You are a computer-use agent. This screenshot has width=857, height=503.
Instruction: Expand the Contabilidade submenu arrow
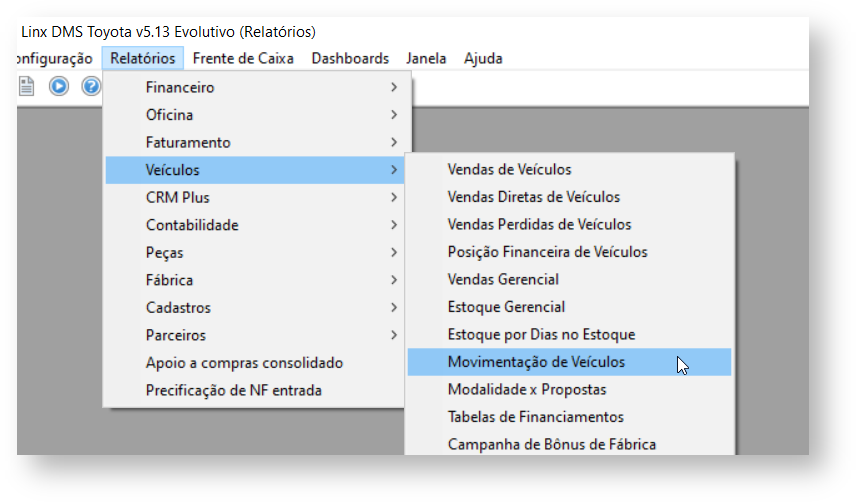tap(395, 225)
